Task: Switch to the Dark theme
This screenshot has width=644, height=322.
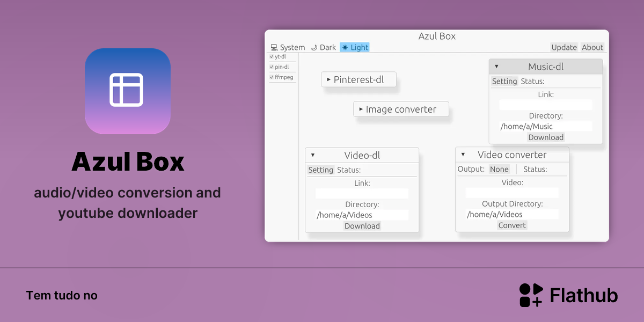Action: point(324,47)
